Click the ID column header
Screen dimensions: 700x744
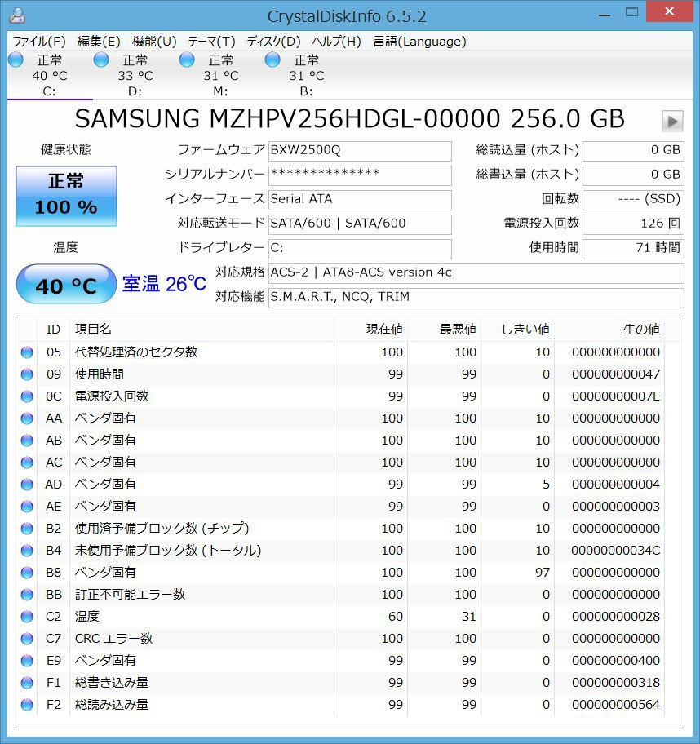tap(54, 330)
